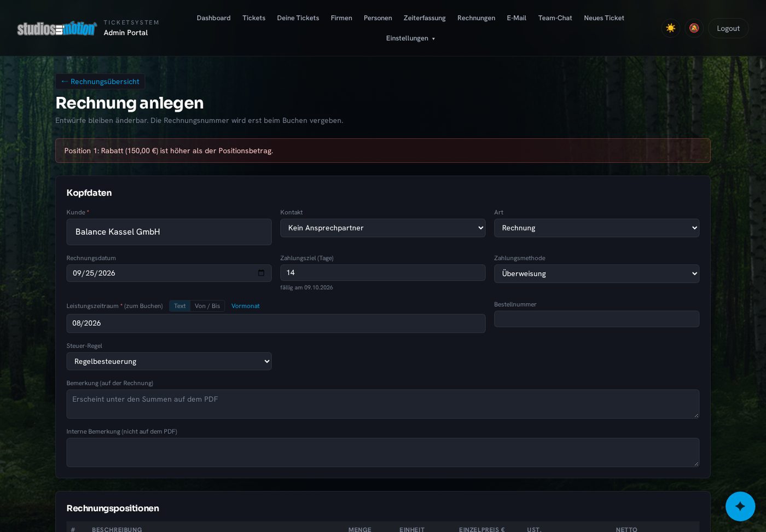Go back to Rechnungsübersicht

click(x=100, y=82)
